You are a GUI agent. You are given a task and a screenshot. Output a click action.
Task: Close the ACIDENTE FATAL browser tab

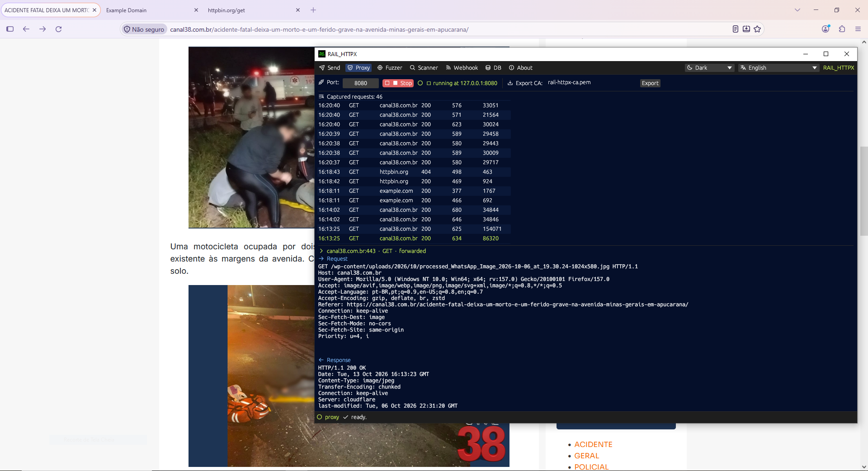click(x=94, y=10)
